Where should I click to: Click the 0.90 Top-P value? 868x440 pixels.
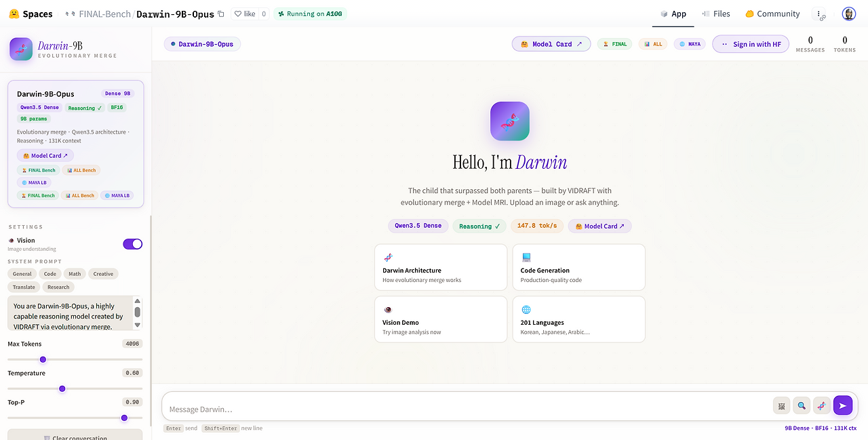pyautogui.click(x=132, y=402)
